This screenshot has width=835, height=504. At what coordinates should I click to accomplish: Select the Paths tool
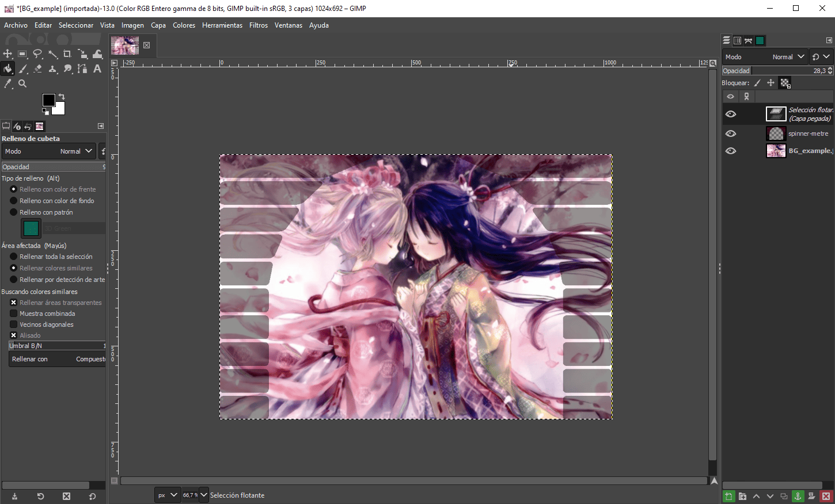[82, 69]
